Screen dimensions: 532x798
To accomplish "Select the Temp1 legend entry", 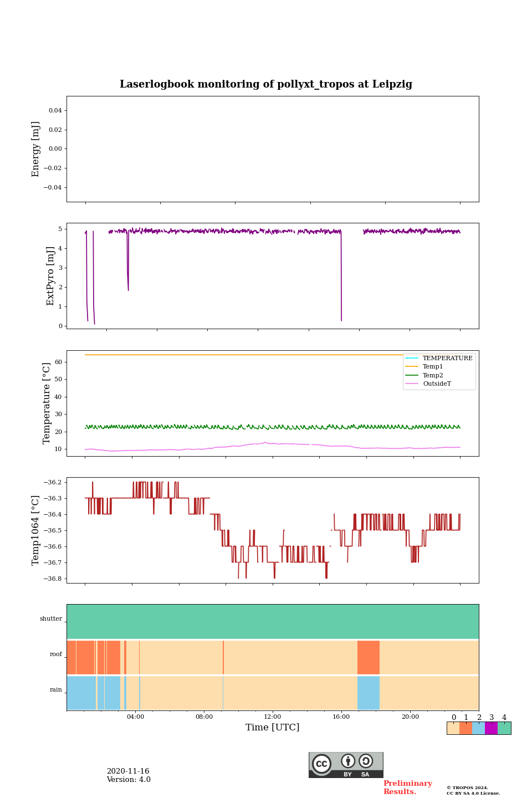I will (x=432, y=367).
